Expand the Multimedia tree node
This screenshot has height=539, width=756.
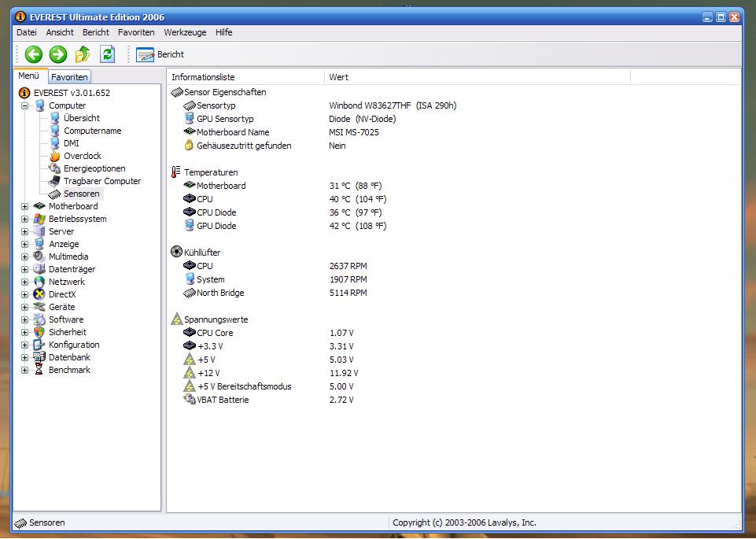pos(24,257)
